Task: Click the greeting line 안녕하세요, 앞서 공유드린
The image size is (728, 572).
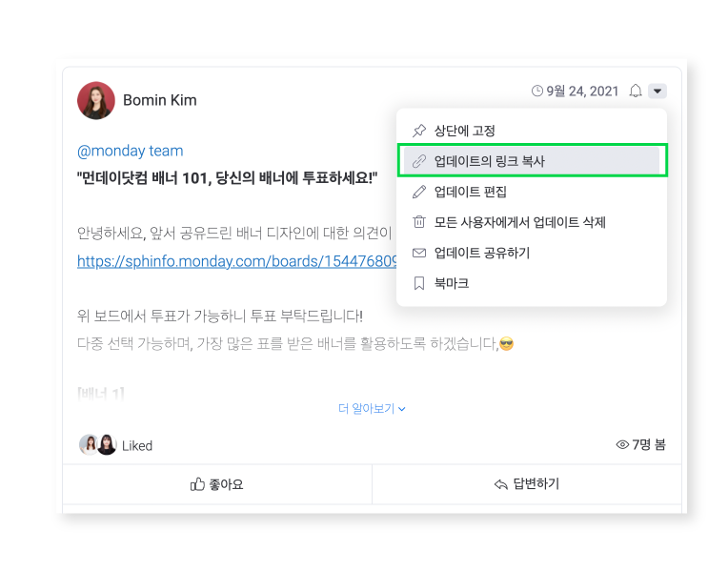Action: (235, 233)
